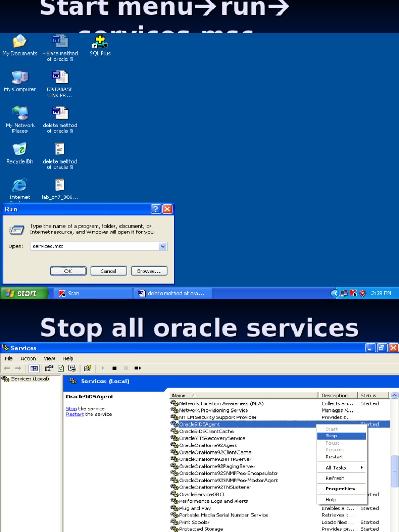This screenshot has width=399, height=532.
Task: Click the Refresh toolbar icon in Services
Action: pos(61,368)
